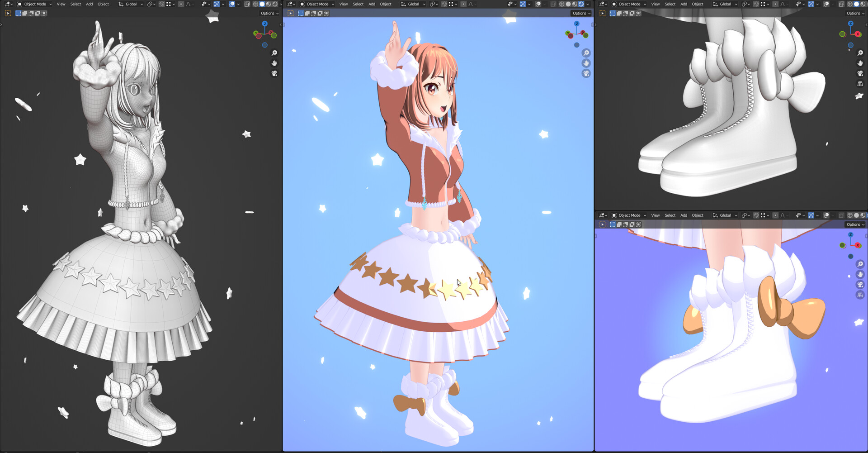Click the Options button in the bottom-right viewport
This screenshot has width=868, height=453.
point(854,224)
